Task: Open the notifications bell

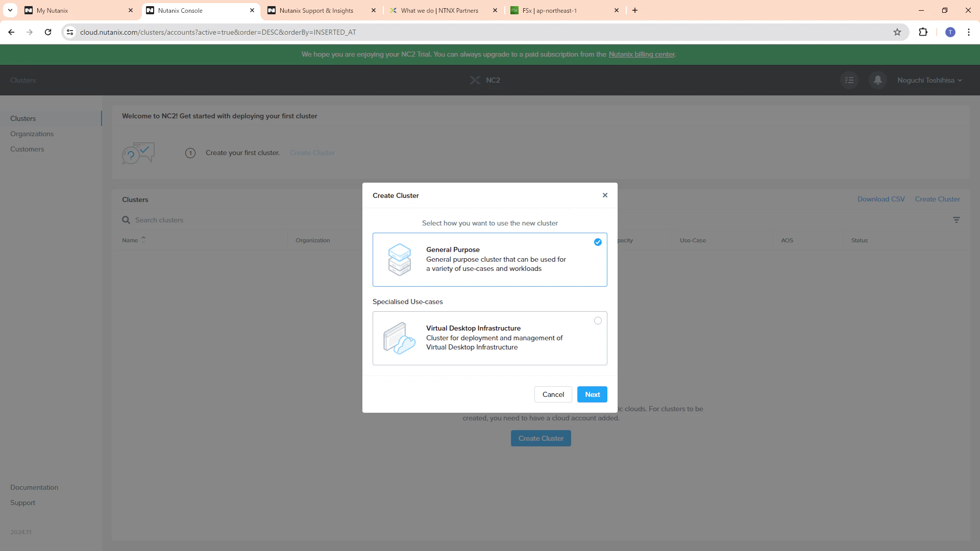Action: (877, 80)
